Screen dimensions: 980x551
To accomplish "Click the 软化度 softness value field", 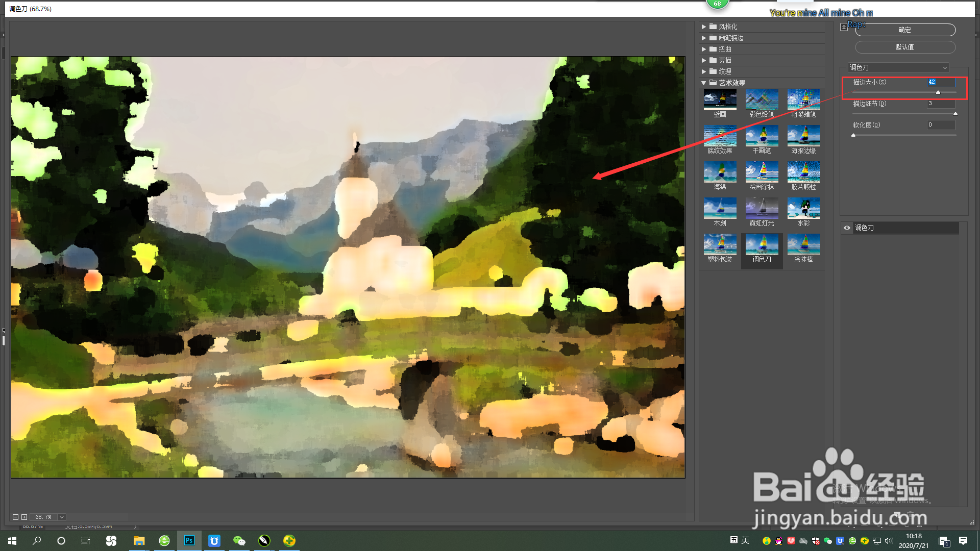I will [x=940, y=125].
